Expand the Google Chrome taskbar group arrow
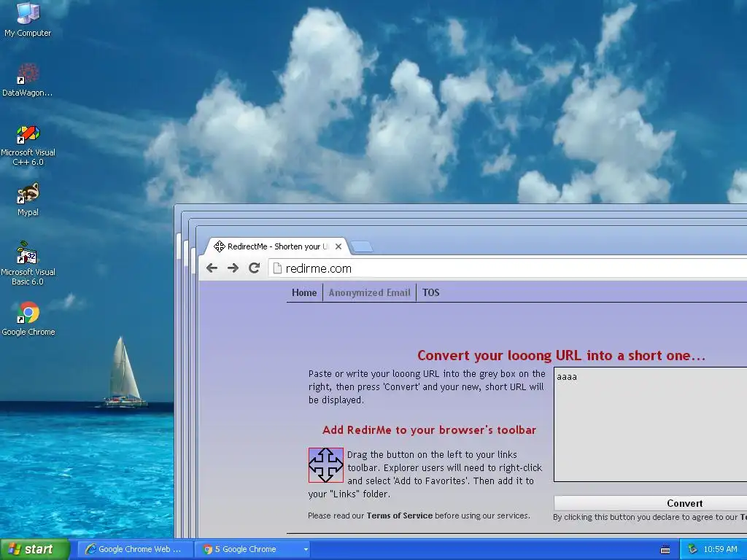The width and height of the screenshot is (747, 560). [x=306, y=550]
